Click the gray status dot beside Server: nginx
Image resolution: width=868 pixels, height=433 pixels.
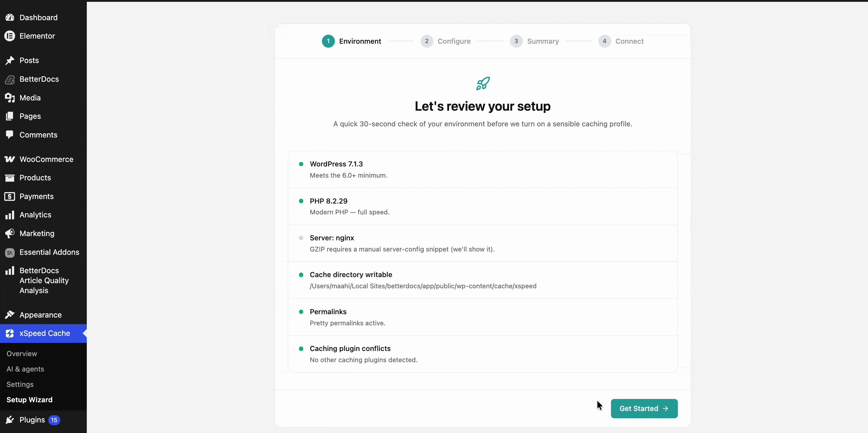[x=301, y=238]
